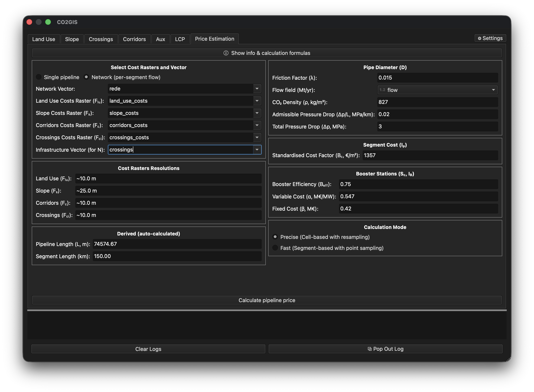
Task: Click the Infrastructure Vector text 'crossings'
Action: click(121, 149)
